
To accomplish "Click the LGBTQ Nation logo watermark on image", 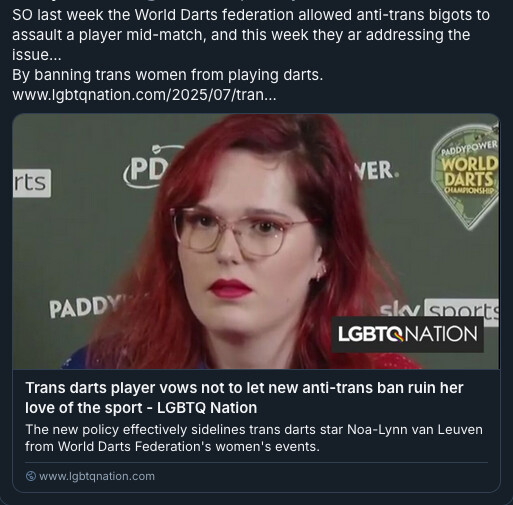I will (x=408, y=334).
